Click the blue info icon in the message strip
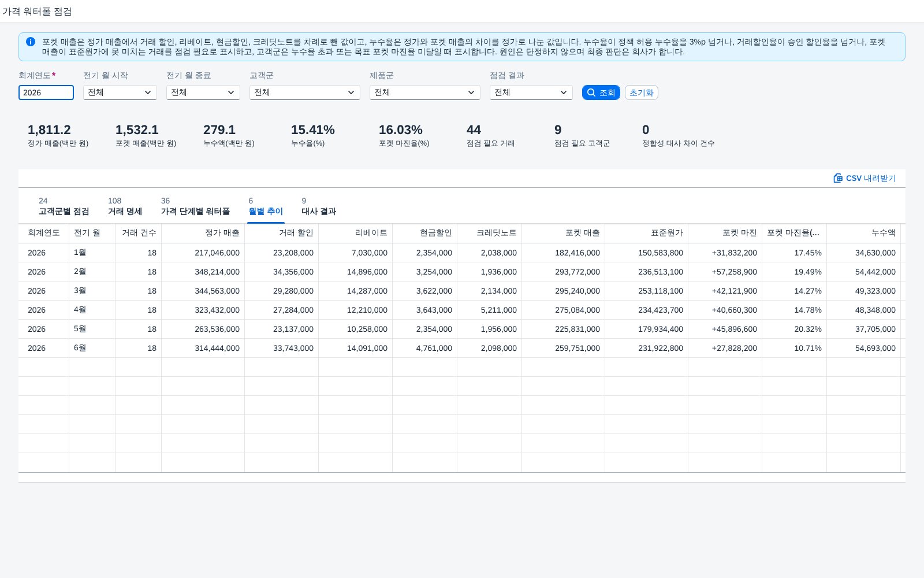Screen dimensions: 924x578 (x=31, y=42)
